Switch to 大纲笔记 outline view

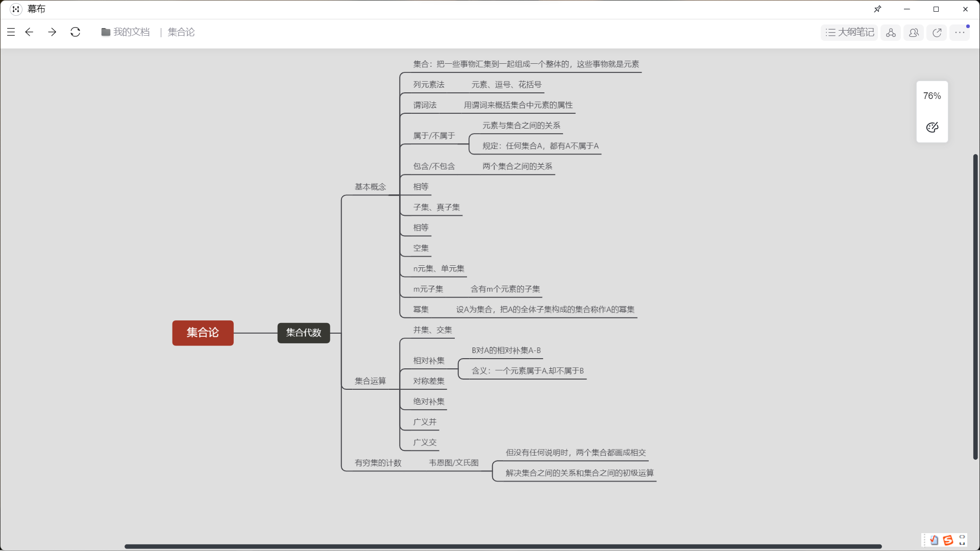pyautogui.click(x=850, y=33)
